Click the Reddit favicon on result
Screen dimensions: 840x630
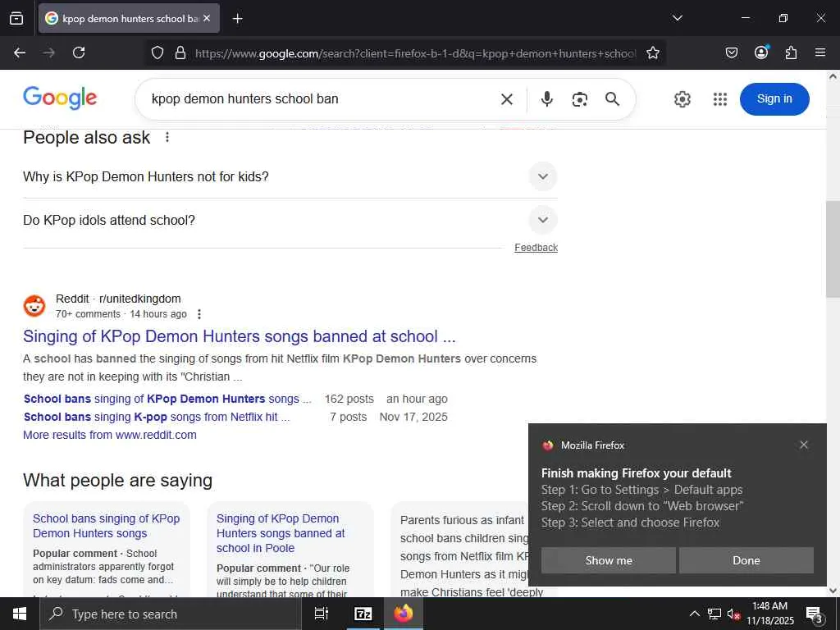(34, 306)
